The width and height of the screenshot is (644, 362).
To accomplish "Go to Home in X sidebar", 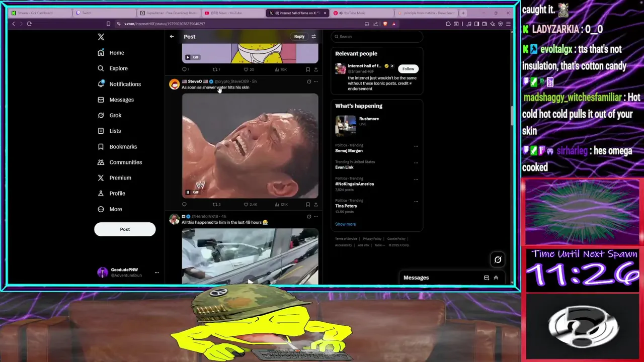I will pos(111,53).
